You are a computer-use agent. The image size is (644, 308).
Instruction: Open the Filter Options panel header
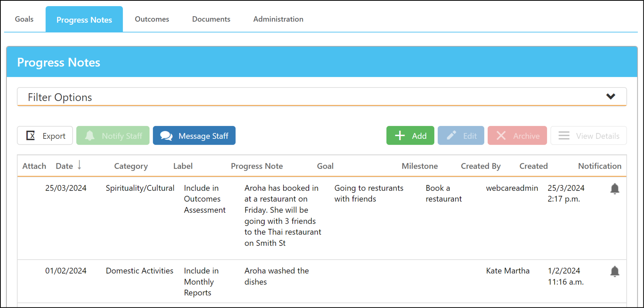click(322, 97)
